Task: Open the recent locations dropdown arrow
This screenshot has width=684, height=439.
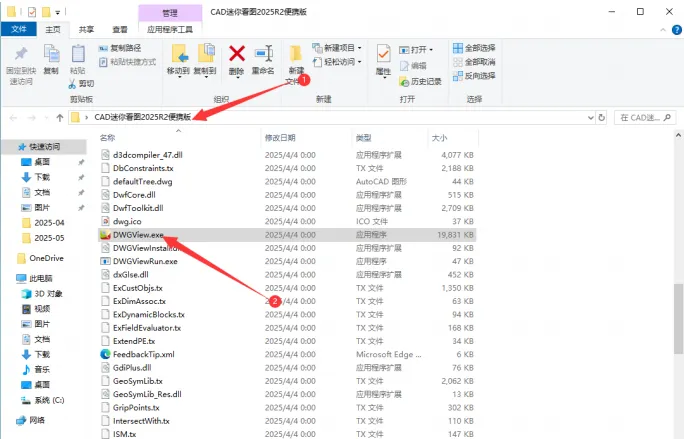Action: click(x=46, y=118)
